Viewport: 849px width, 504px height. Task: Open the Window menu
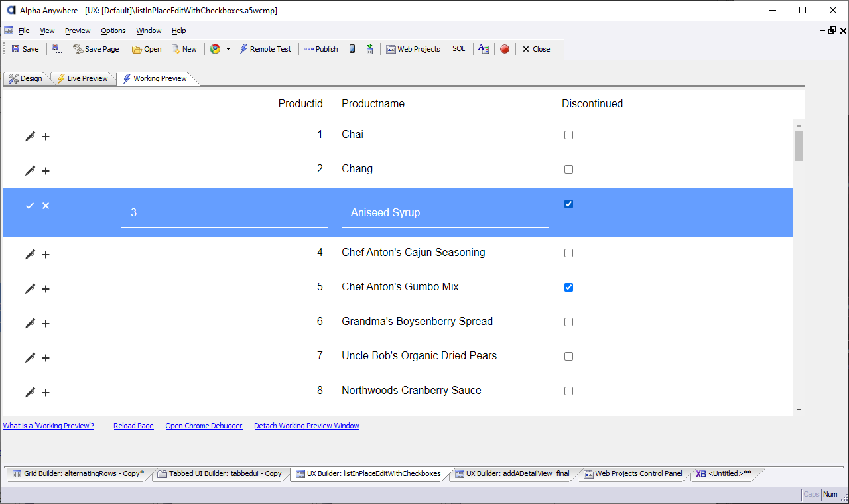click(149, 31)
